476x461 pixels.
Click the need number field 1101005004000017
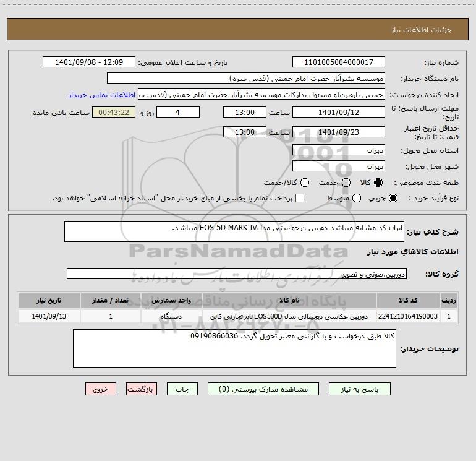coord(339,62)
